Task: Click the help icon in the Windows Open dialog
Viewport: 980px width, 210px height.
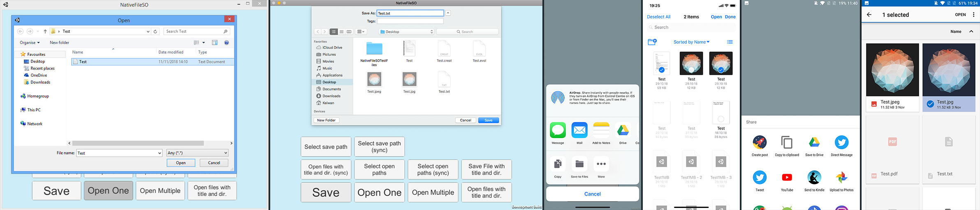Action: click(227, 42)
